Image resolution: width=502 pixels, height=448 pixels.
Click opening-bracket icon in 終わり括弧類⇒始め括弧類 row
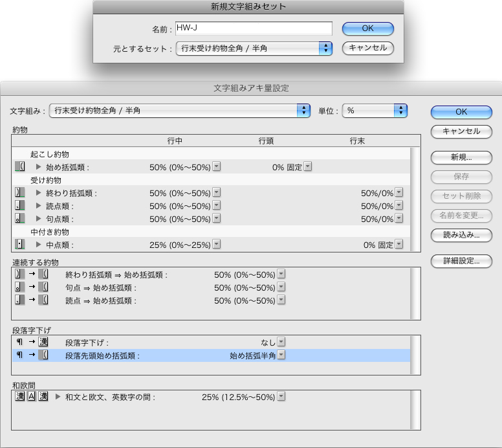(x=43, y=274)
